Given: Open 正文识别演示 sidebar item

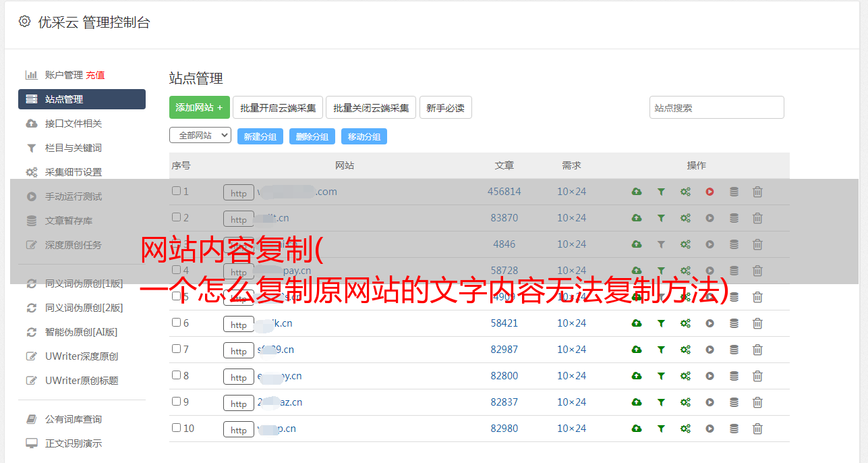Looking at the screenshot, I should click(x=74, y=443).
